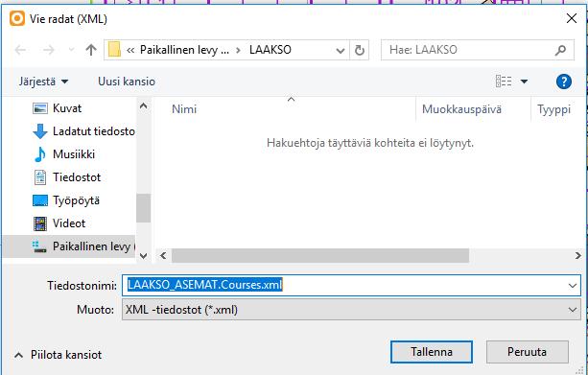Click the Forward navigation arrow
The width and height of the screenshot is (588, 375).
[x=49, y=50]
